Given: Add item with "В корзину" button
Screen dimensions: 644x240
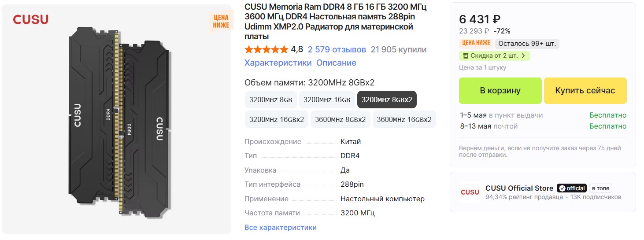Looking at the screenshot, I should [x=500, y=91].
